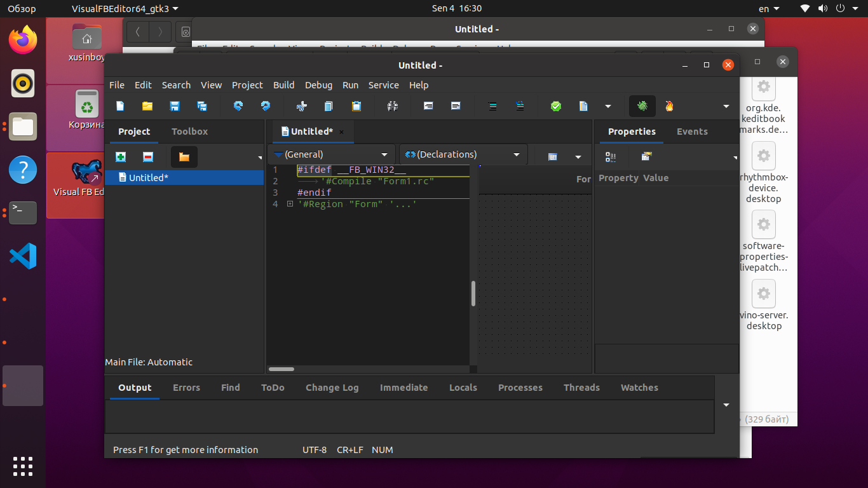Select the Save All toolbar icon

(202, 106)
